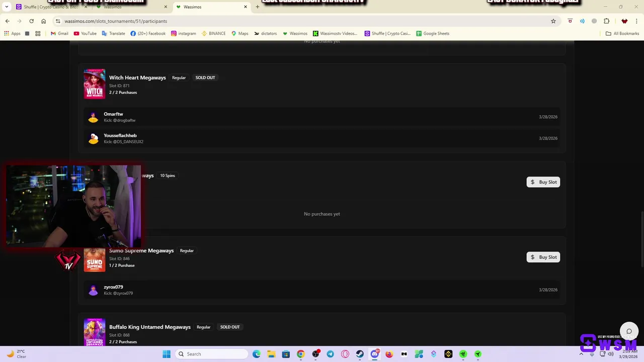Open the Google Sheets bookmark

pyautogui.click(x=433, y=34)
